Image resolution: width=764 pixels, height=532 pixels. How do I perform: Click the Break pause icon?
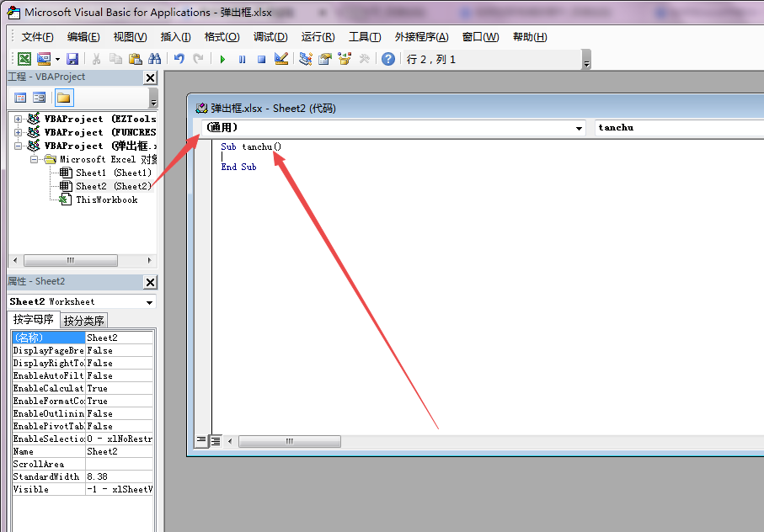click(242, 60)
